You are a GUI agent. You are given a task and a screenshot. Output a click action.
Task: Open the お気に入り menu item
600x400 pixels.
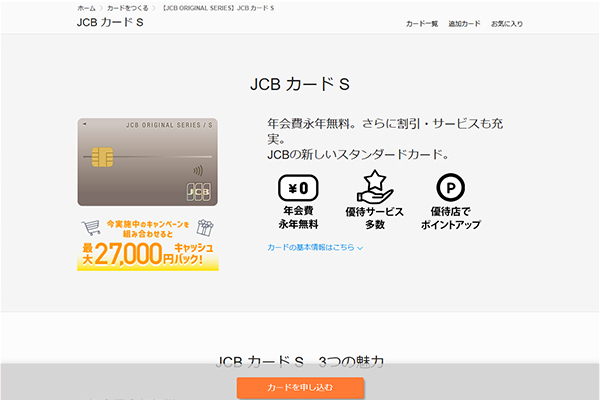[507, 24]
